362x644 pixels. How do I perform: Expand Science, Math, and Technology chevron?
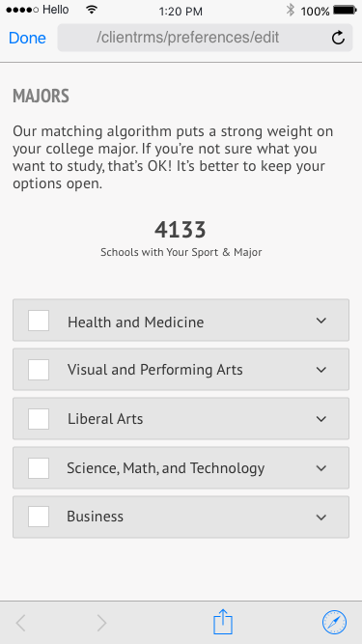tap(321, 468)
